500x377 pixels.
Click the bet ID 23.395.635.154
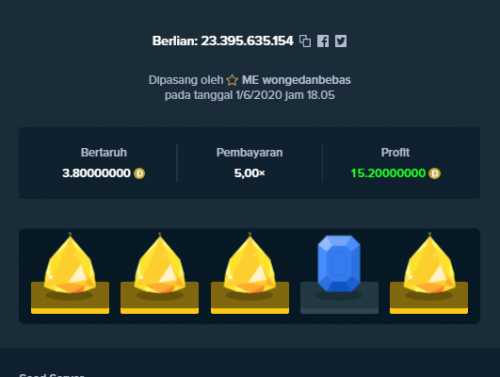(247, 41)
